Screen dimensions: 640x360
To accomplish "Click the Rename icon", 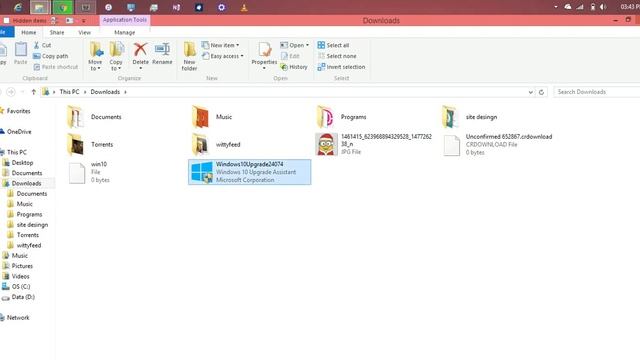I will 162,49.
